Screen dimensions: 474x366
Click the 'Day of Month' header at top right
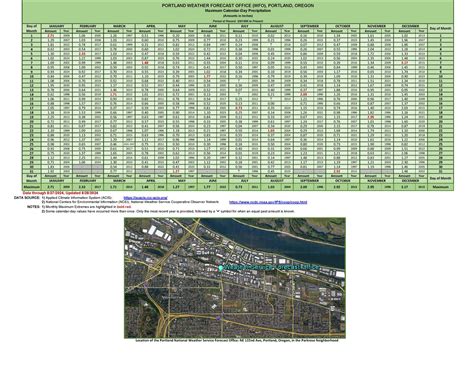coord(440,28)
